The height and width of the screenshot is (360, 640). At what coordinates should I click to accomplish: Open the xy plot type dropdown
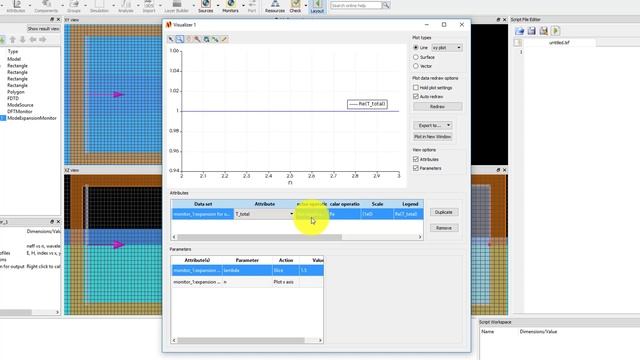(447, 48)
